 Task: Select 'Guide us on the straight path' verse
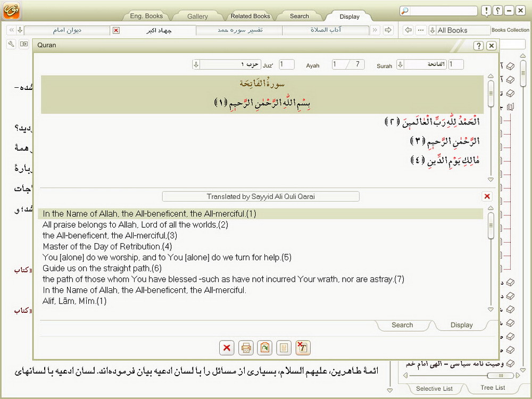point(102,268)
